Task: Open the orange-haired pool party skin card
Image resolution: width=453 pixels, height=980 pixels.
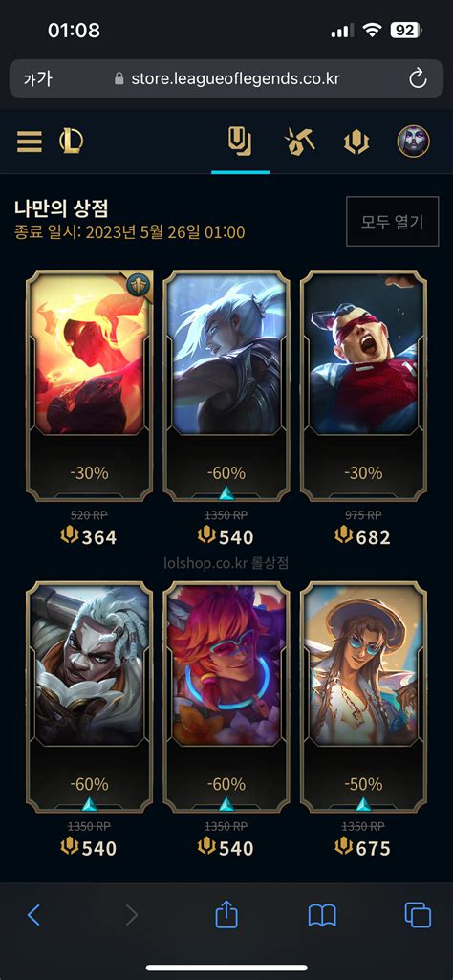Action: tap(226, 697)
